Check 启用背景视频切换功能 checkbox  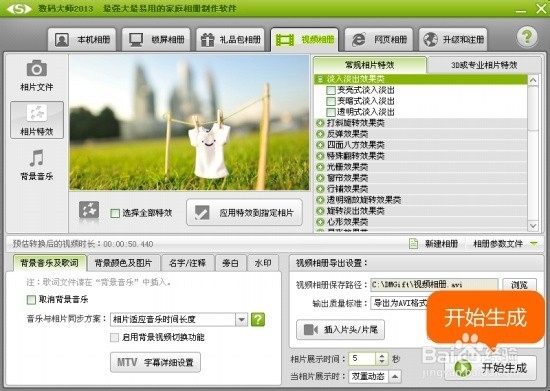(114, 337)
